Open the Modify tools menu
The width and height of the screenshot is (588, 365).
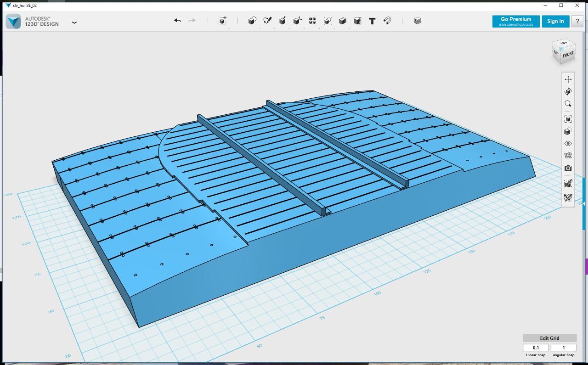[x=298, y=21]
